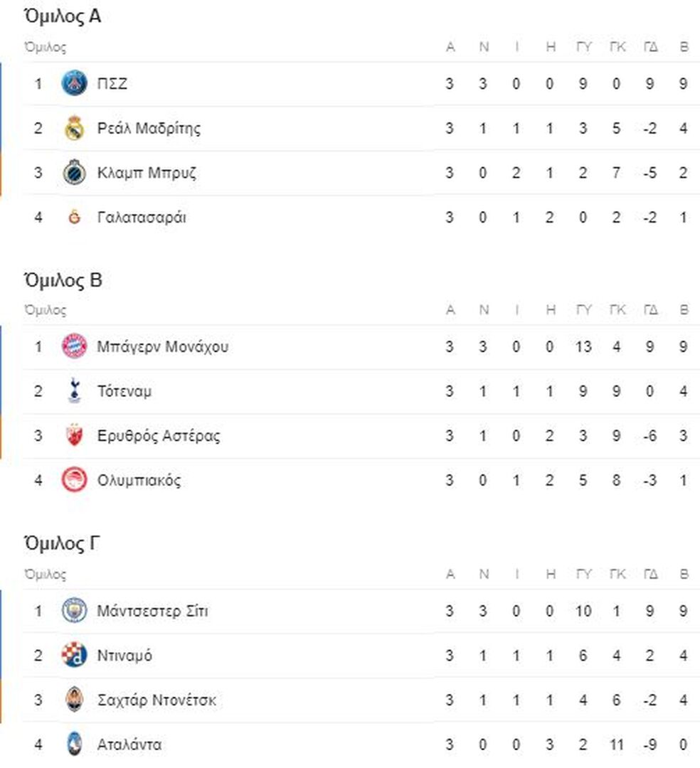Click the ΓΔ column header in Όμιλος Α
The width and height of the screenshot is (700, 768).
[650, 47]
